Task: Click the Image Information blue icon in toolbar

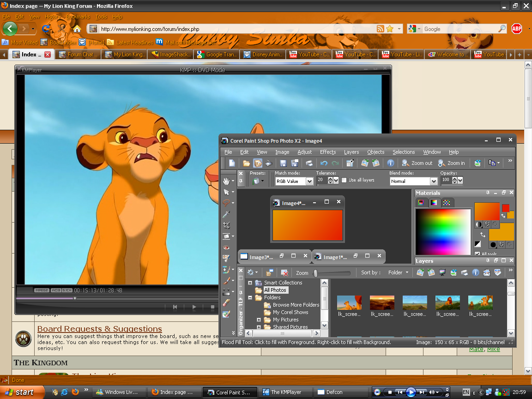Action: pos(390,163)
